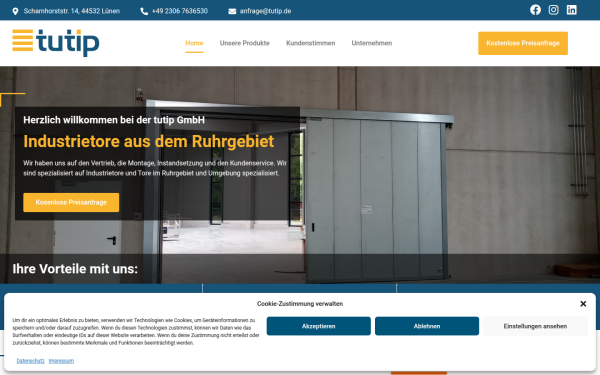Click the Cookie-Zustimmung verwalten title
The image size is (600, 375).
click(x=300, y=304)
